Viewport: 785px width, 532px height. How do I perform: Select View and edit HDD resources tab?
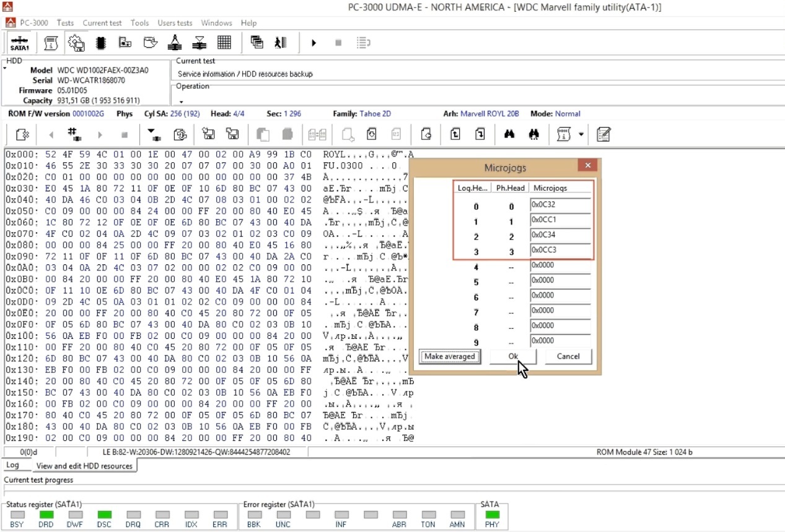84,466
